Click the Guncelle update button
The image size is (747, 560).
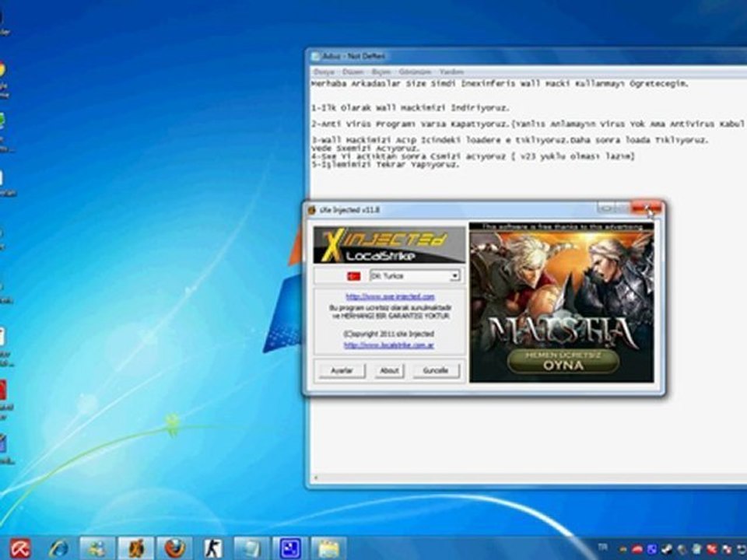click(x=436, y=370)
